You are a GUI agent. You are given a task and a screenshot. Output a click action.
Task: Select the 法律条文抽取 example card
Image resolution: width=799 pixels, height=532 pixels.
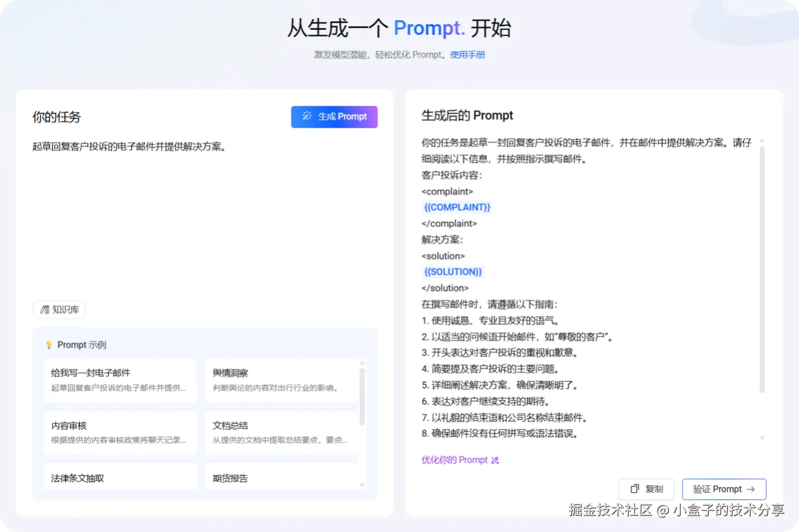(120, 477)
